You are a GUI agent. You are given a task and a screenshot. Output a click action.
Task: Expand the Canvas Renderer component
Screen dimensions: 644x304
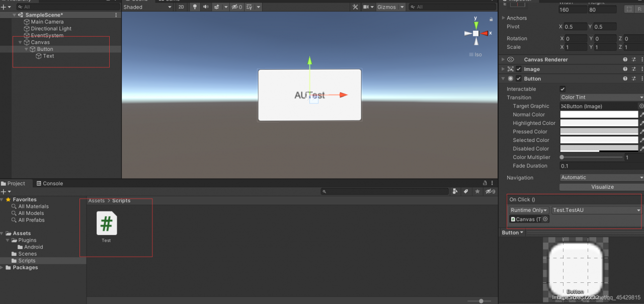[503, 59]
